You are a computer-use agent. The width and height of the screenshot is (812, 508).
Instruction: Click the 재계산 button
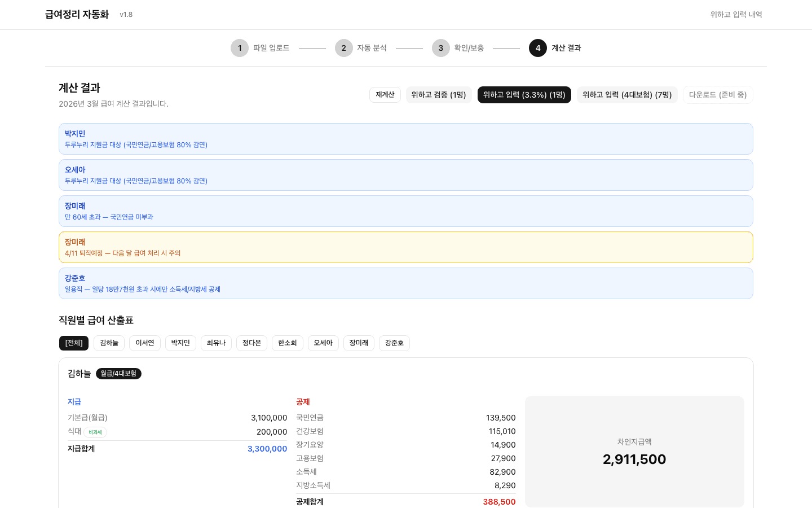point(385,95)
